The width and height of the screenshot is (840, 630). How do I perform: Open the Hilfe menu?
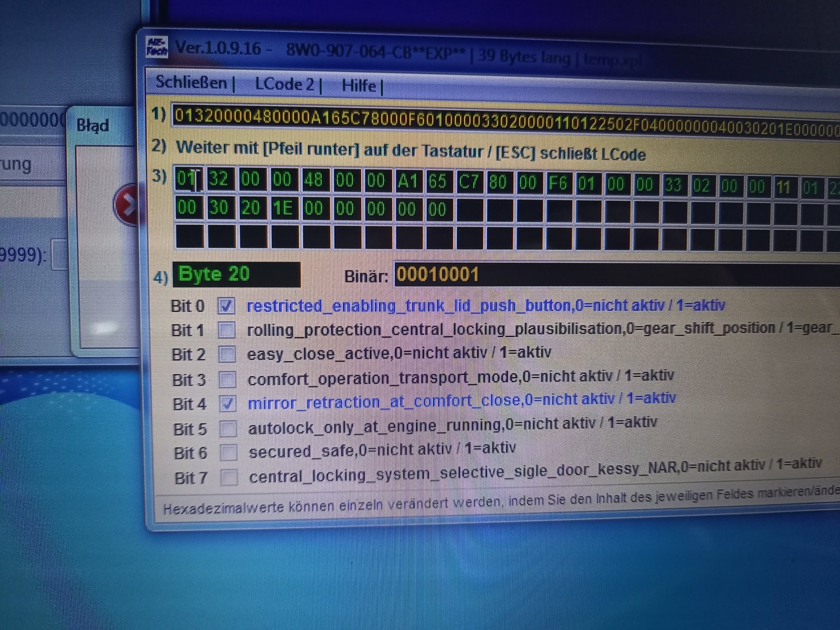tap(359, 85)
